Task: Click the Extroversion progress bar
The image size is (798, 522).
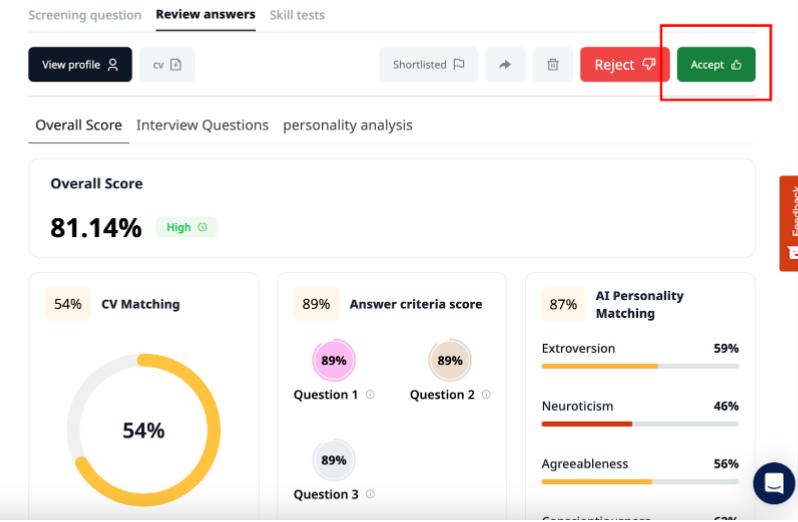Action: pyautogui.click(x=640, y=366)
